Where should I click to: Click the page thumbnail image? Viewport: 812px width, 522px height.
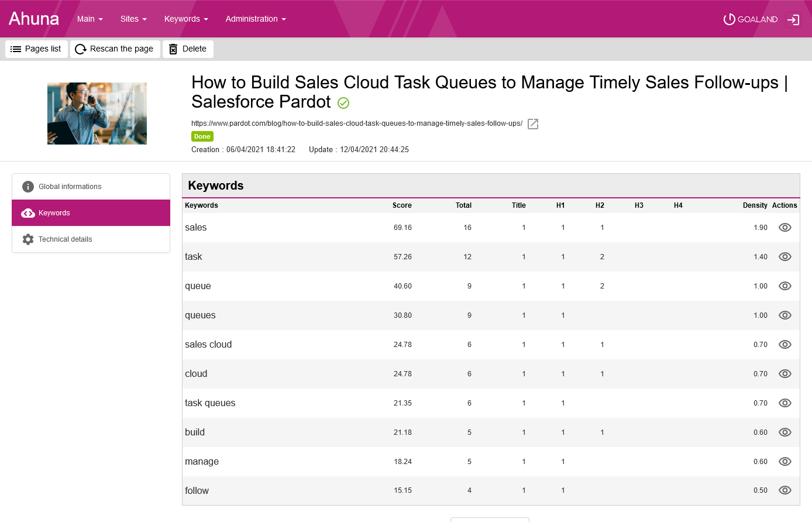click(97, 114)
